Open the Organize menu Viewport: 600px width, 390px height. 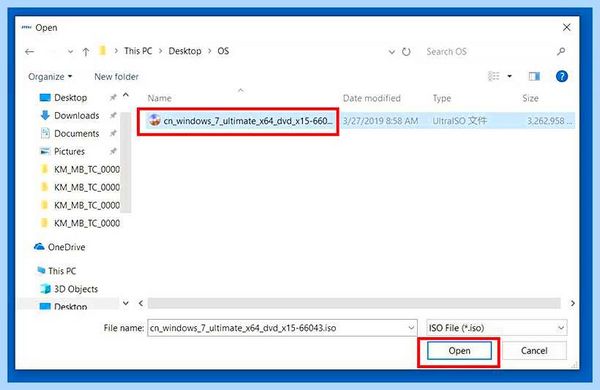click(50, 77)
